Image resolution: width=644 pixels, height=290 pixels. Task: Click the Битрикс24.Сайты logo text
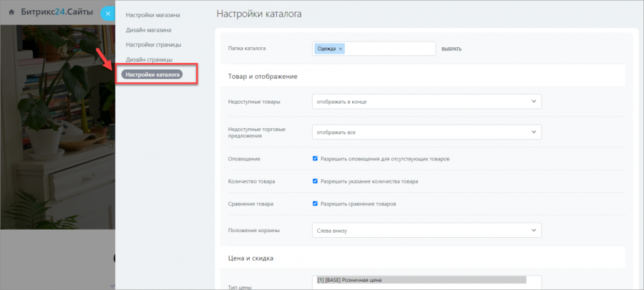pos(57,13)
